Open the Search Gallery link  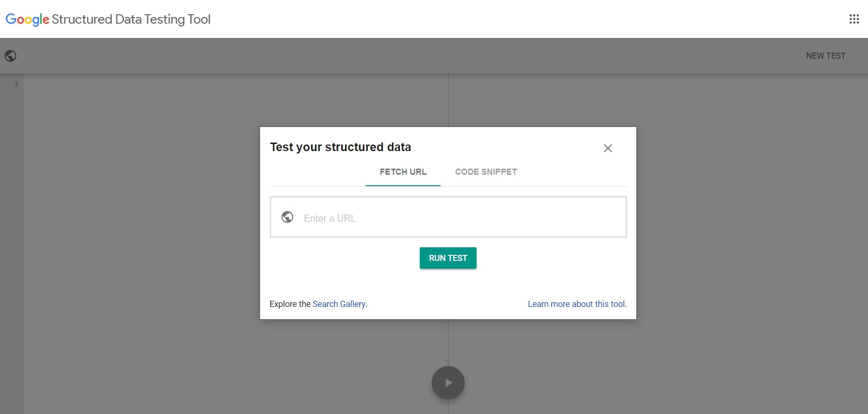click(339, 304)
